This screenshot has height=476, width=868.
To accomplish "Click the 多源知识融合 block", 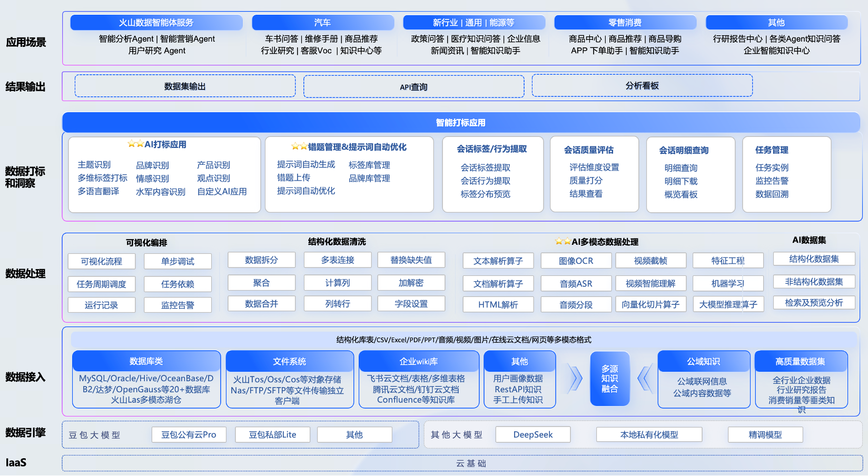I will 610,379.
